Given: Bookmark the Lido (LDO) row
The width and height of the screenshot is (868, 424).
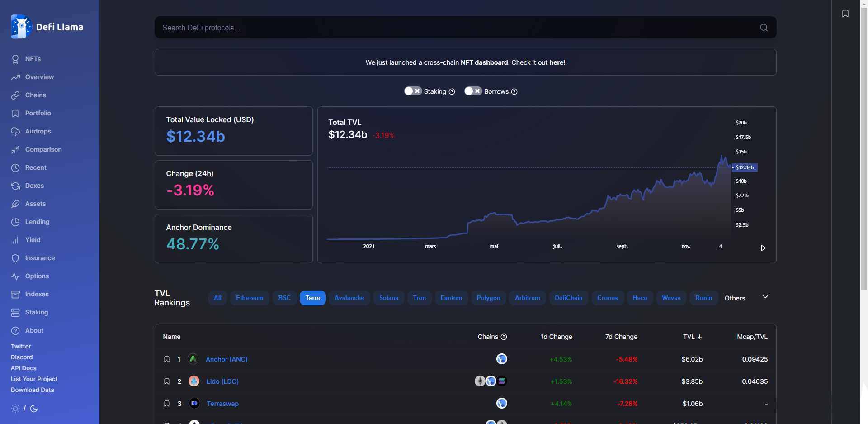Looking at the screenshot, I should pyautogui.click(x=167, y=381).
